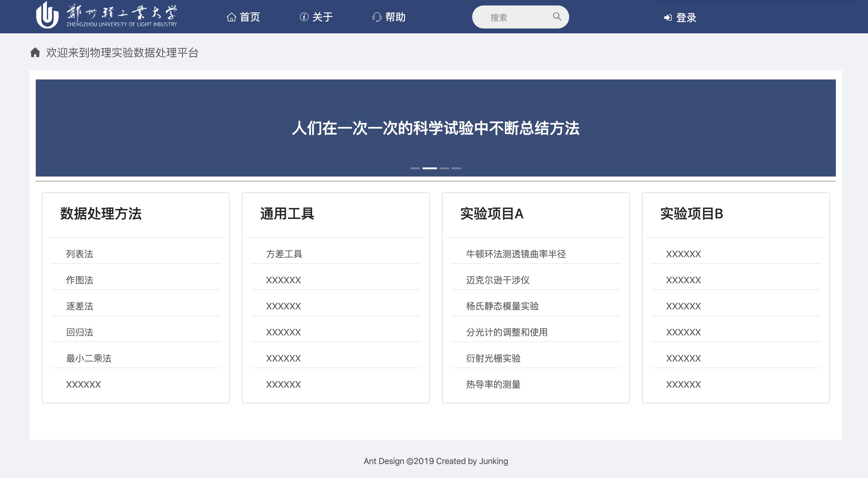This screenshot has width=868, height=478.
Task: Open 牛顿环法测透镜曲率半径 experiment
Action: [x=516, y=254]
